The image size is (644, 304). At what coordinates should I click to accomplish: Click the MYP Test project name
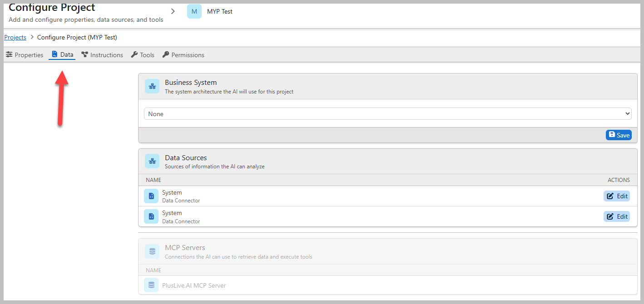220,11
